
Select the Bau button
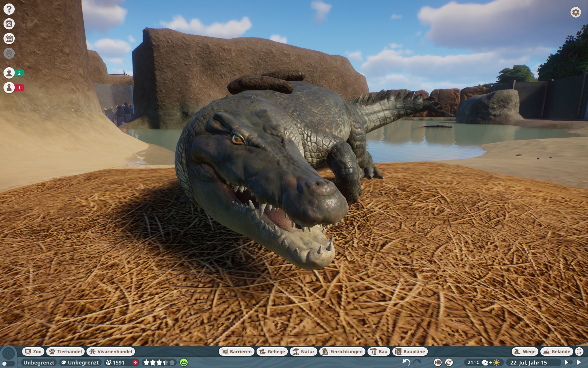379,352
